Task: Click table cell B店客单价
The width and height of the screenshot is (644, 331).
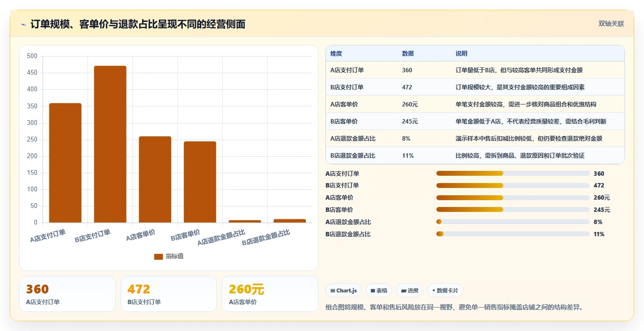Action: [x=344, y=122]
